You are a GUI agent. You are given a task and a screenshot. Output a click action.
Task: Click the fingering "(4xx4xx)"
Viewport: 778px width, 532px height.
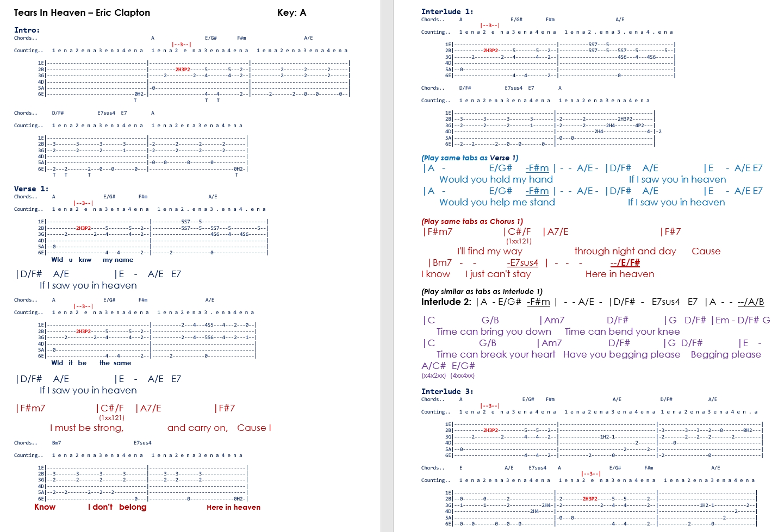pos(462,375)
